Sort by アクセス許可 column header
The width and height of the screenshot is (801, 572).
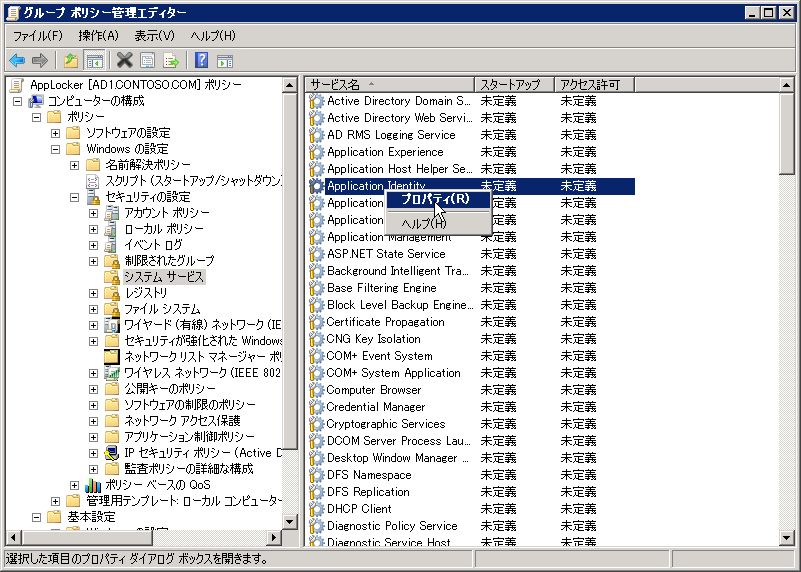click(594, 84)
